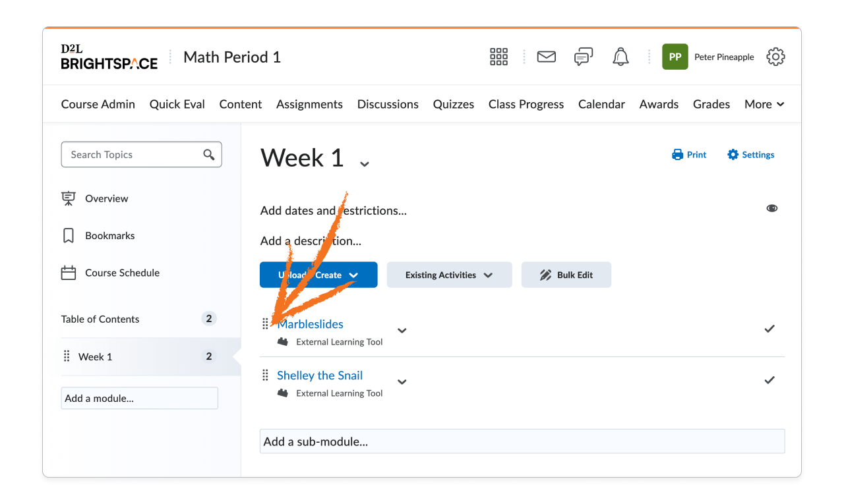The image size is (844, 504).
Task: Toggle visibility with the eye icon
Action: pos(772,208)
